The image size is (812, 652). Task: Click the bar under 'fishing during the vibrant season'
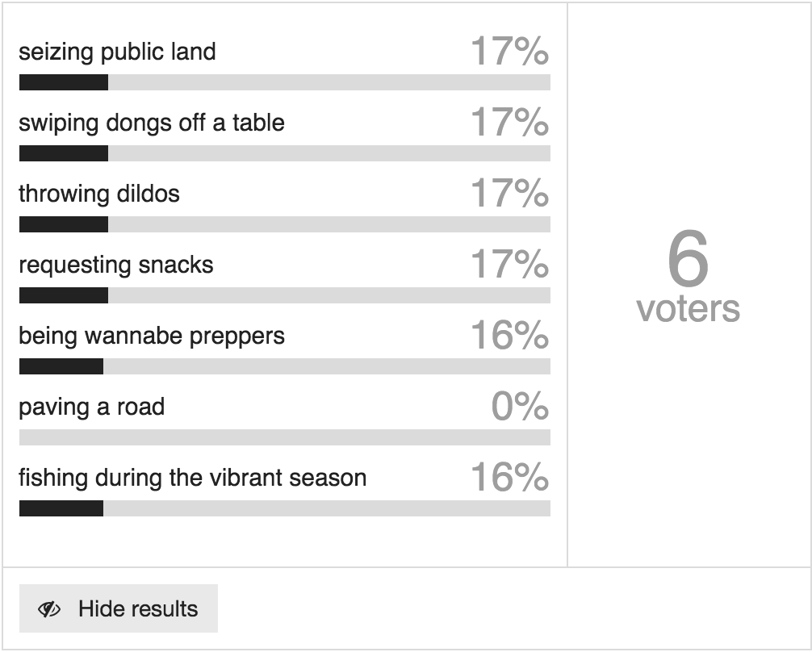285,508
